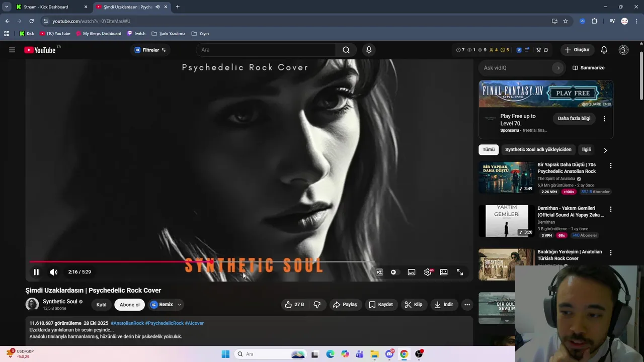The width and height of the screenshot is (644, 362).
Task: Enter full screen mode
Action: tap(460, 272)
